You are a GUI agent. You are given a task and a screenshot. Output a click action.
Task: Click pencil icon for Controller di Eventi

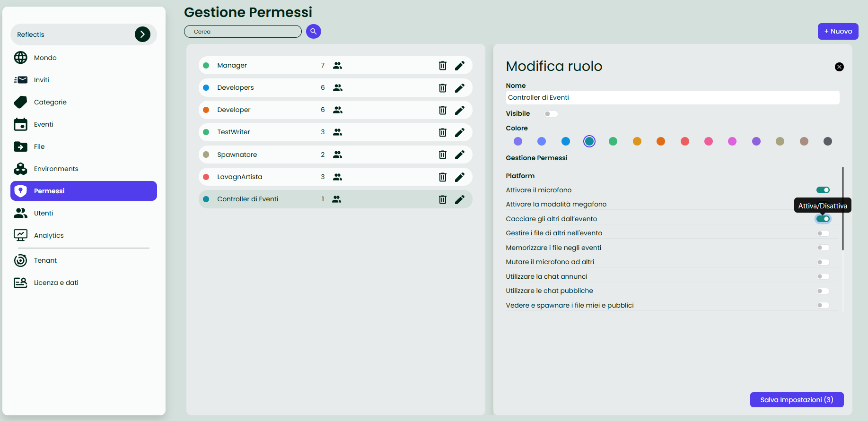click(460, 199)
